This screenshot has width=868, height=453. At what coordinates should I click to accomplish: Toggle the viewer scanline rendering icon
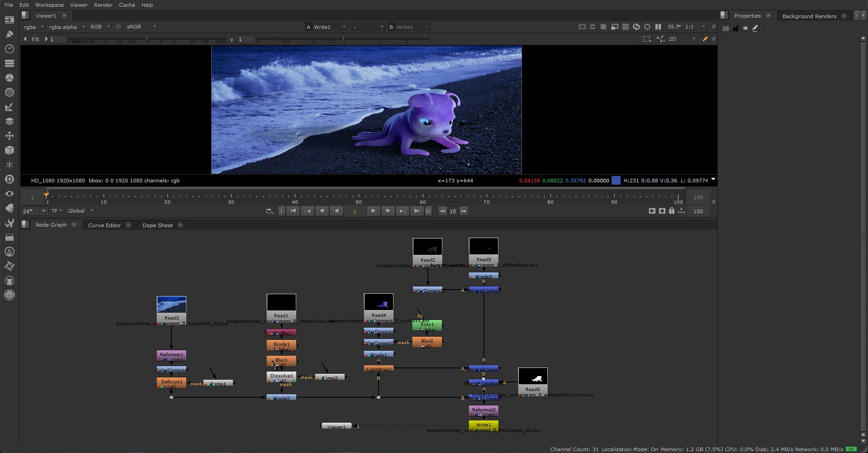625,27
